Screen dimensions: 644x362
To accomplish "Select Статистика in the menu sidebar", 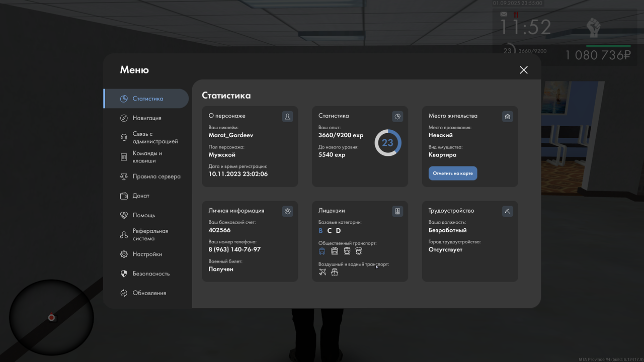I will tap(146, 99).
